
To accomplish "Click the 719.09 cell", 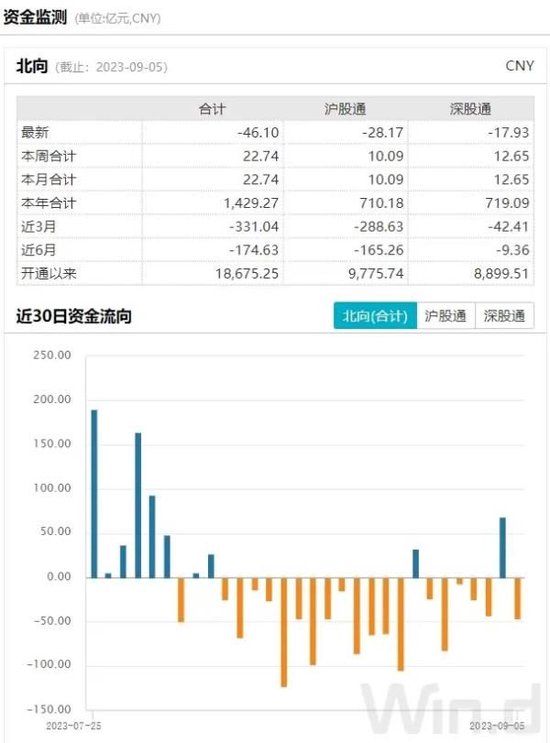I will click(x=507, y=203).
